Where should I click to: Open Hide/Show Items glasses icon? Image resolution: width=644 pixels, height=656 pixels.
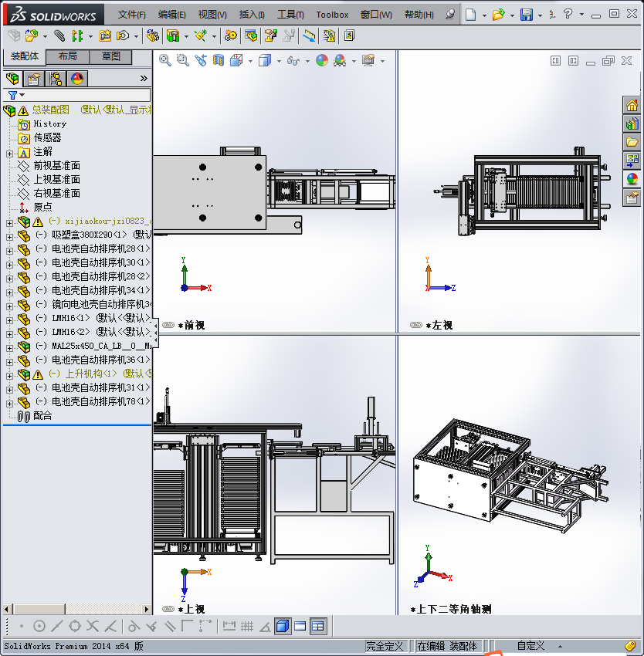293,61
